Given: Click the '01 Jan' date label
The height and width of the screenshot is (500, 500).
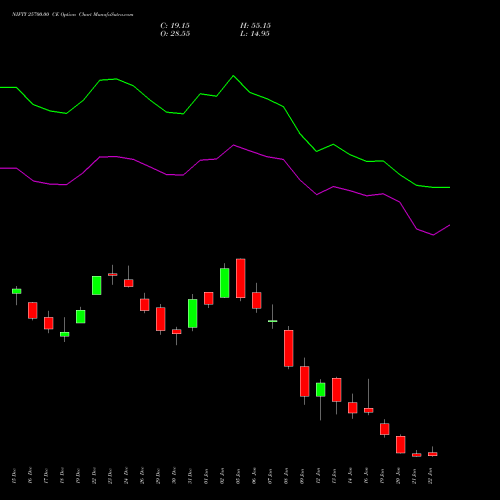Looking at the screenshot, I should (x=206, y=476).
